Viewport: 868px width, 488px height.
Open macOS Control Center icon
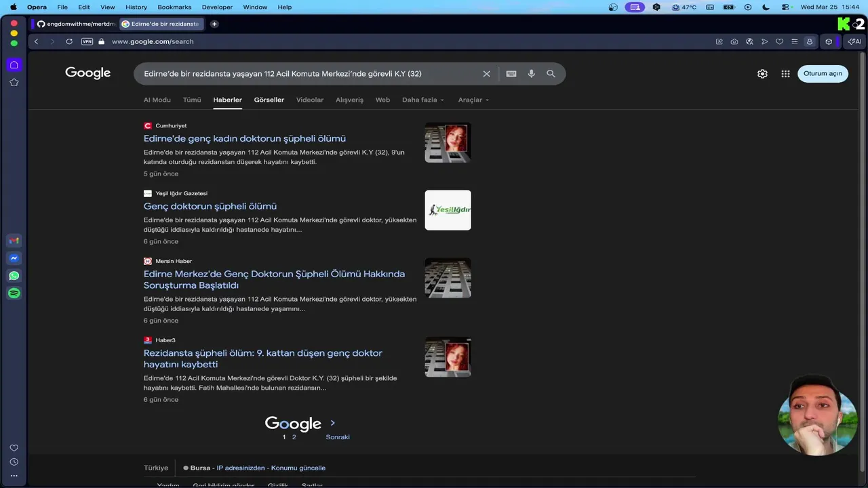click(x=785, y=7)
